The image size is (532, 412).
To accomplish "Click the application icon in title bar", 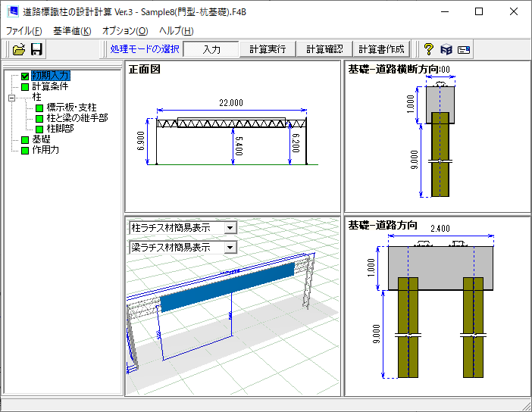I will (x=13, y=11).
